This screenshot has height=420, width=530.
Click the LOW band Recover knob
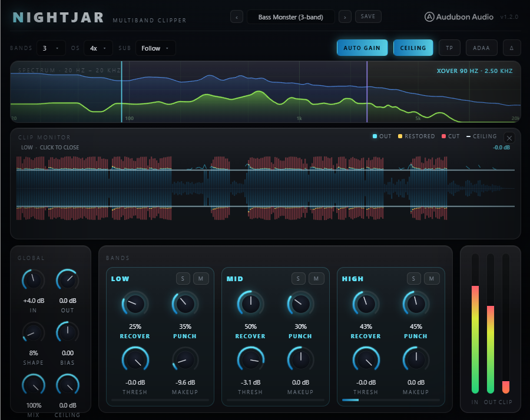click(x=135, y=304)
